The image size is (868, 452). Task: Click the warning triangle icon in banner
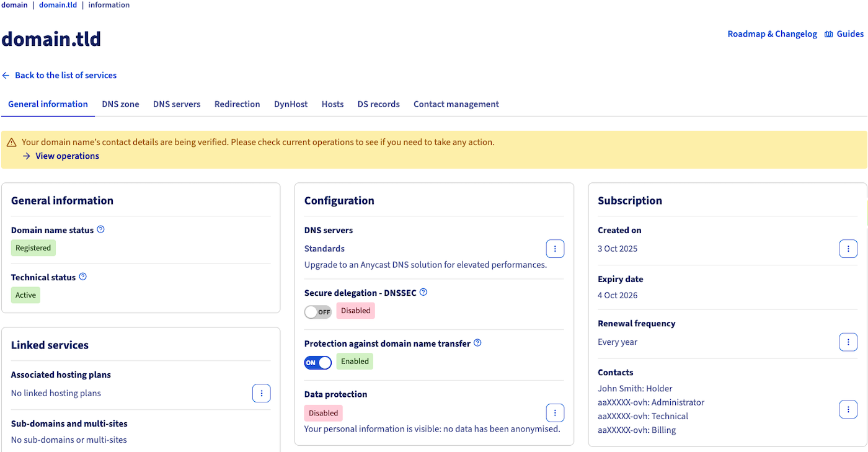pyautogui.click(x=12, y=143)
